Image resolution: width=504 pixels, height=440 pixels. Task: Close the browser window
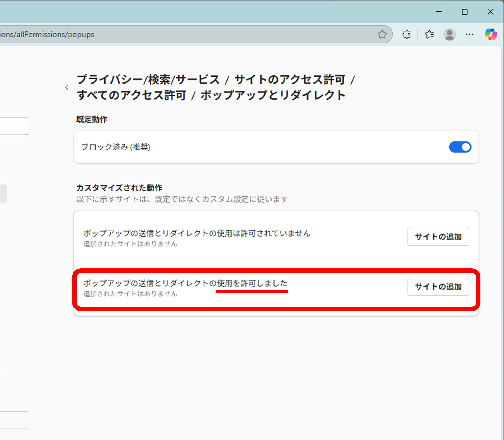pyautogui.click(x=490, y=12)
